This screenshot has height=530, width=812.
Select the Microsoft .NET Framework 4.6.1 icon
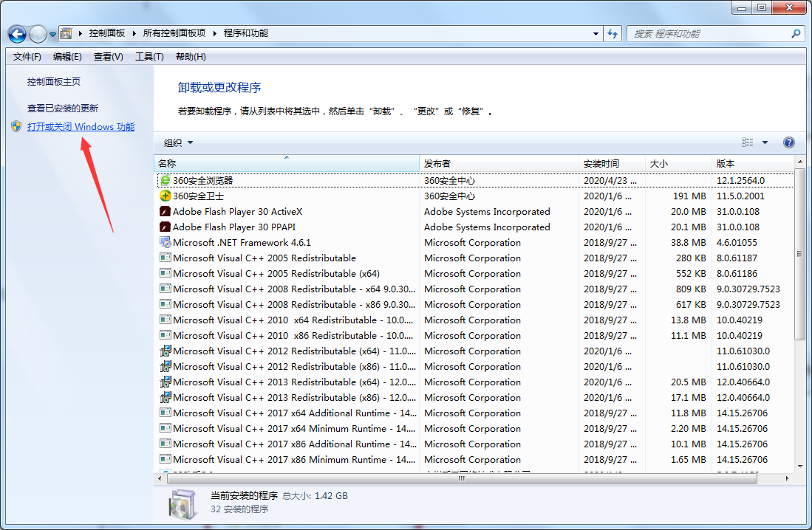[164, 242]
